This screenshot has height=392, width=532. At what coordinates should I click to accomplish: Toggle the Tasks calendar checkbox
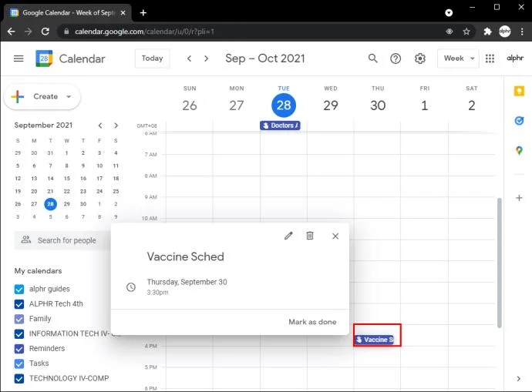(19, 364)
